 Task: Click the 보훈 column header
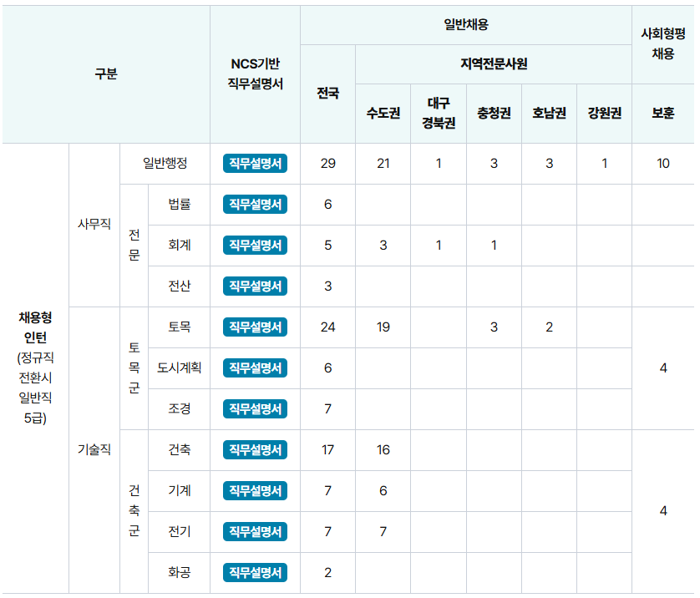tap(663, 114)
